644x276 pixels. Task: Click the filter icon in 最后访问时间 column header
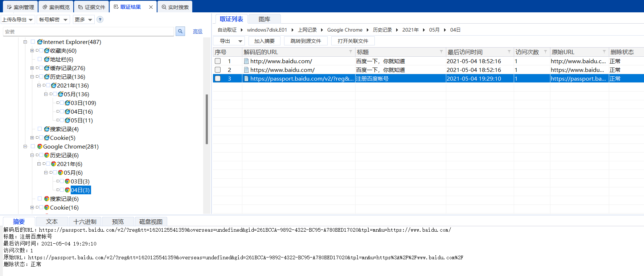[509, 52]
